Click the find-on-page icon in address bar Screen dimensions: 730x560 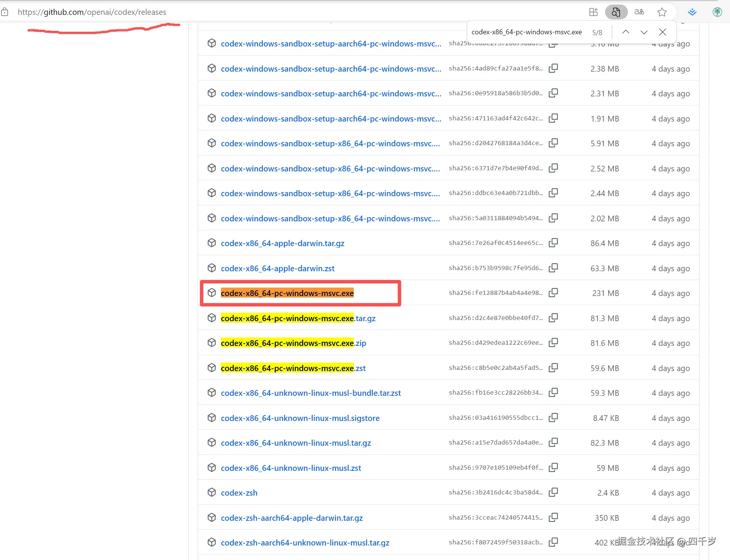616,12
